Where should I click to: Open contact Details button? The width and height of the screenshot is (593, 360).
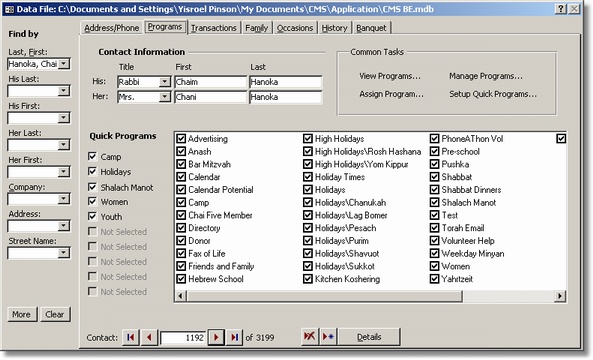(x=369, y=337)
